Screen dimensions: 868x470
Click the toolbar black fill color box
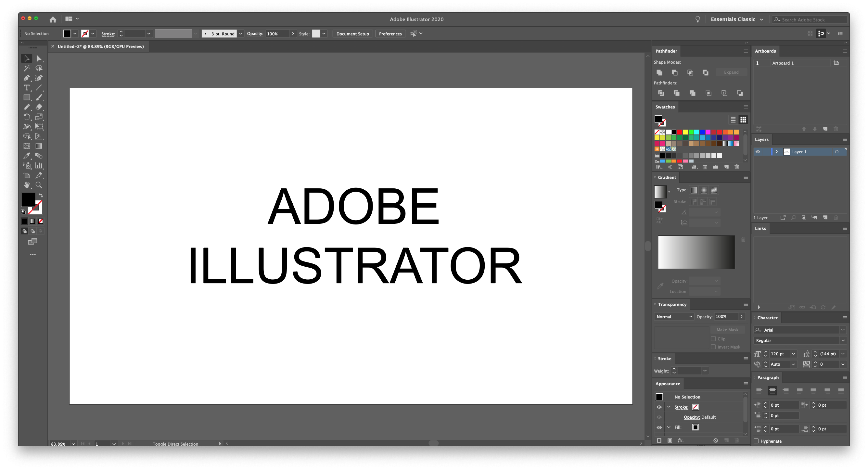tap(28, 200)
